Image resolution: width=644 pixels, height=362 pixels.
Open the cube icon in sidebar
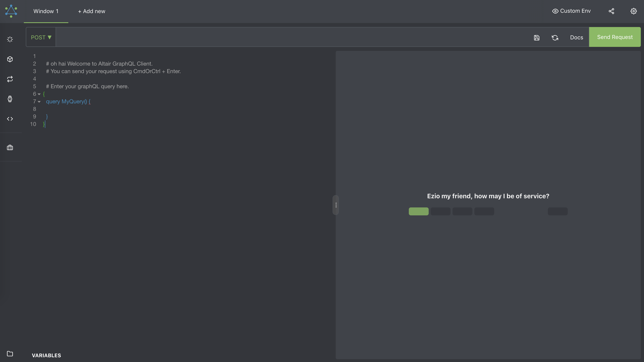[x=10, y=59]
